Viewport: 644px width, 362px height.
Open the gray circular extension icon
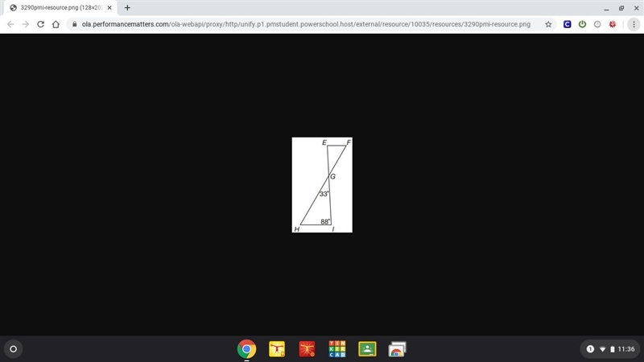click(597, 24)
